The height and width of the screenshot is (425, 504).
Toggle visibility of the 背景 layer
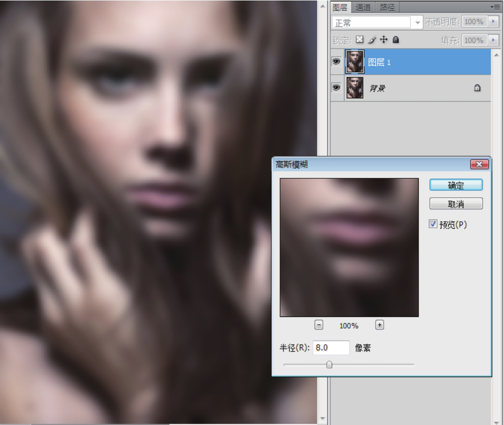coord(335,88)
